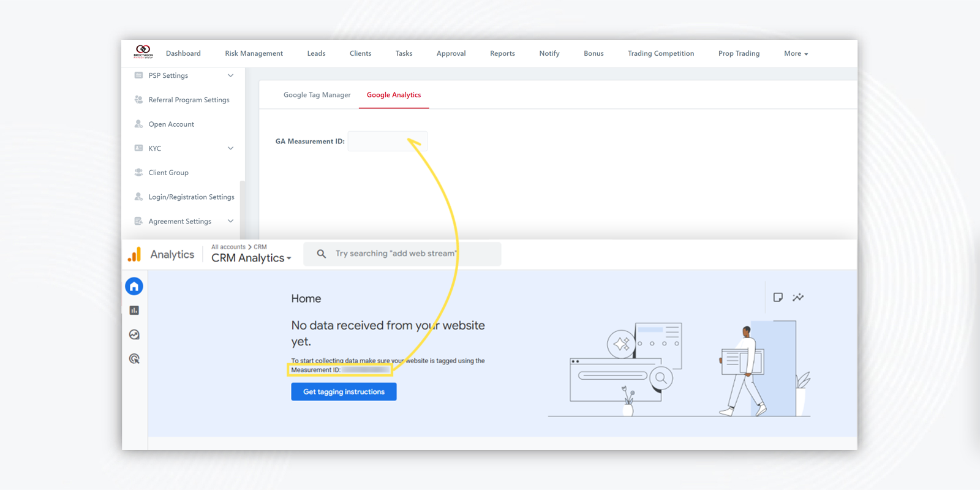Viewport: 980px width, 490px height.
Task: Open Trading Competition in the navbar
Action: coord(661,53)
